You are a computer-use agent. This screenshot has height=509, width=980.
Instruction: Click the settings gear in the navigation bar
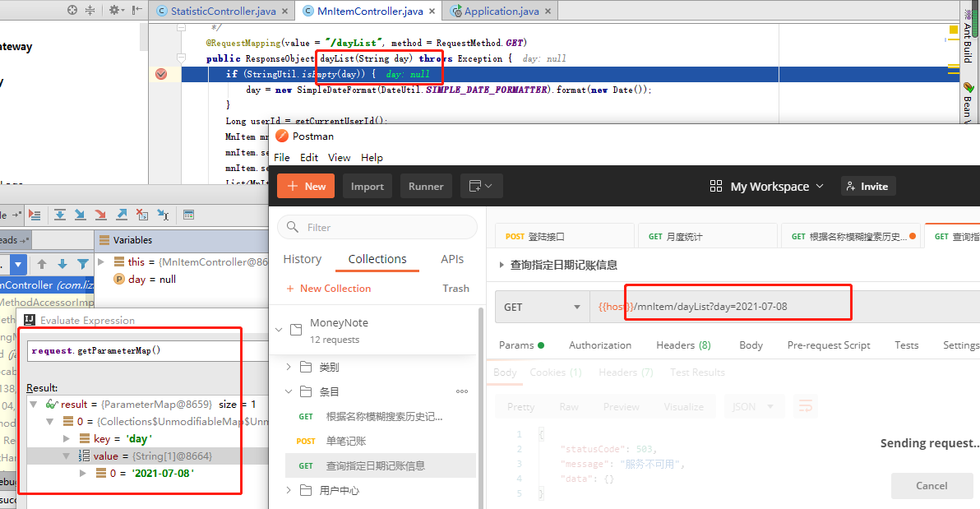[115, 9]
